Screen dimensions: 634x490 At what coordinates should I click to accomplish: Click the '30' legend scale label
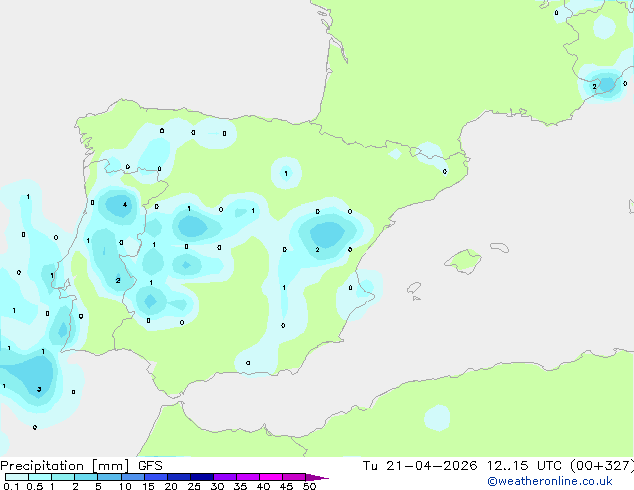(217, 486)
